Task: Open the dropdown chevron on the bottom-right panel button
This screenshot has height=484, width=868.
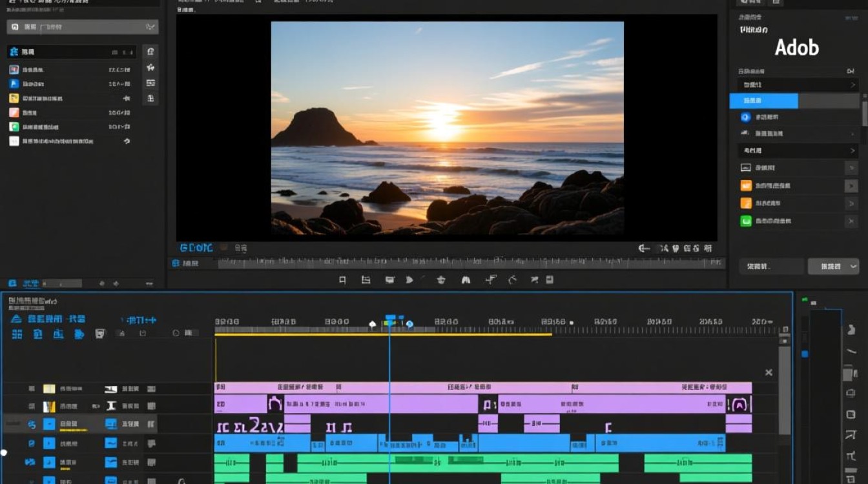Action: click(x=853, y=266)
